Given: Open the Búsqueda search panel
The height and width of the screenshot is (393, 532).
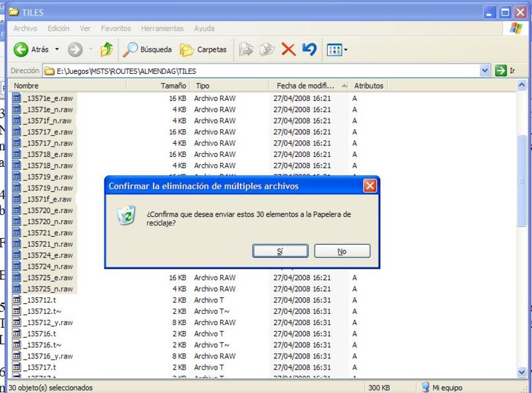Looking at the screenshot, I should [x=143, y=49].
